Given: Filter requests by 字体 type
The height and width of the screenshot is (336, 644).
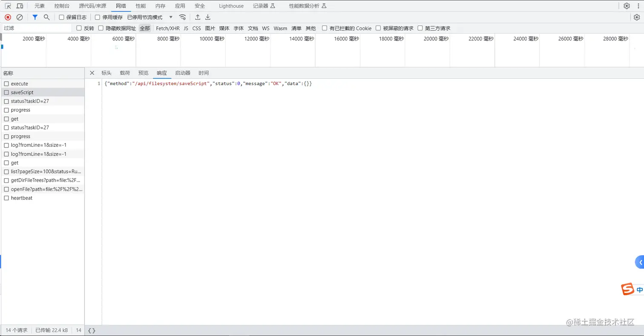Looking at the screenshot, I should 239,28.
